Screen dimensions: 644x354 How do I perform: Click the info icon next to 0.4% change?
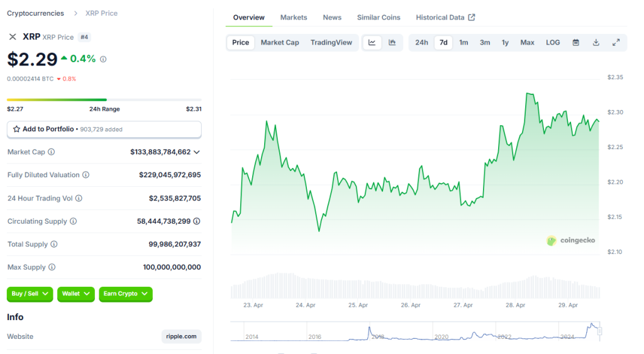(x=103, y=59)
